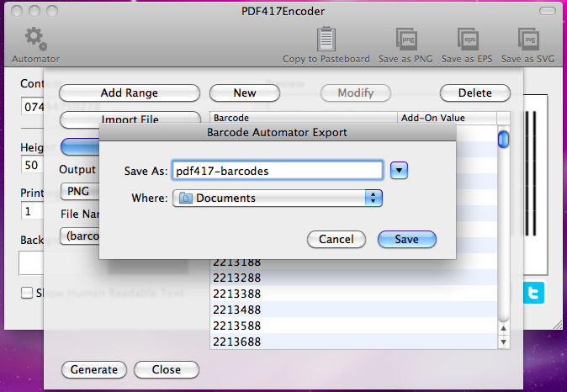Select barcode row 2213488
The height and width of the screenshot is (392, 567).
tap(353, 310)
